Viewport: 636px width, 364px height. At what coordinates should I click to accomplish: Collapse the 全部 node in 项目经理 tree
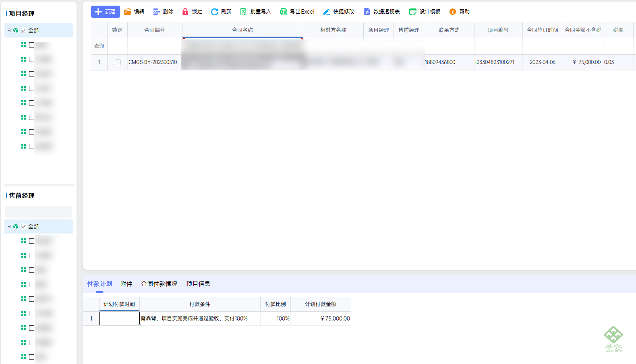(x=8, y=30)
